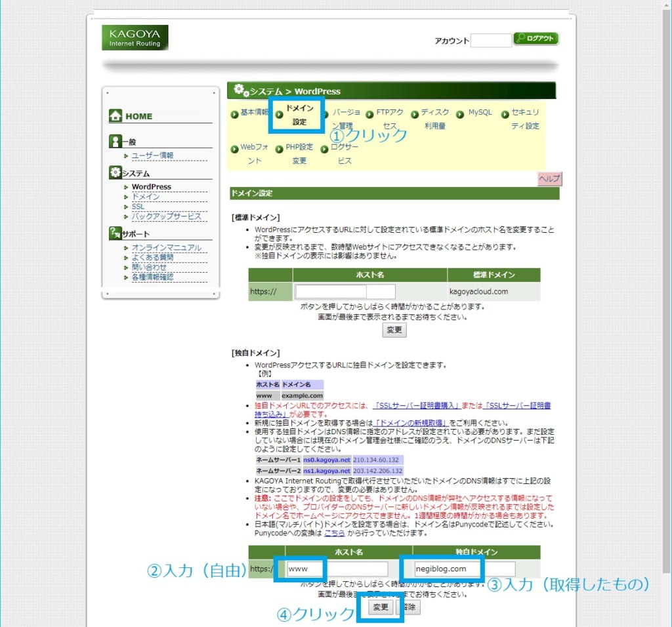Open the ドメインの新規取得 link
This screenshot has width=672, height=627.
click(411, 423)
